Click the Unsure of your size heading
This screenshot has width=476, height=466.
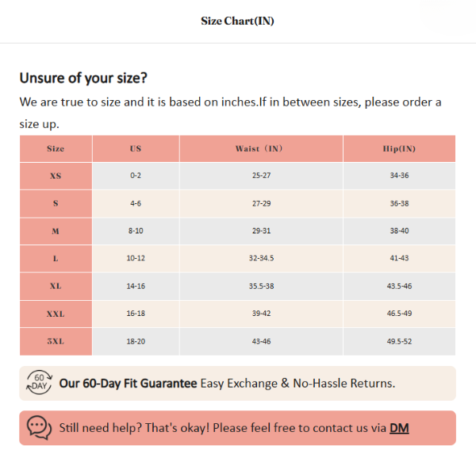(x=83, y=78)
